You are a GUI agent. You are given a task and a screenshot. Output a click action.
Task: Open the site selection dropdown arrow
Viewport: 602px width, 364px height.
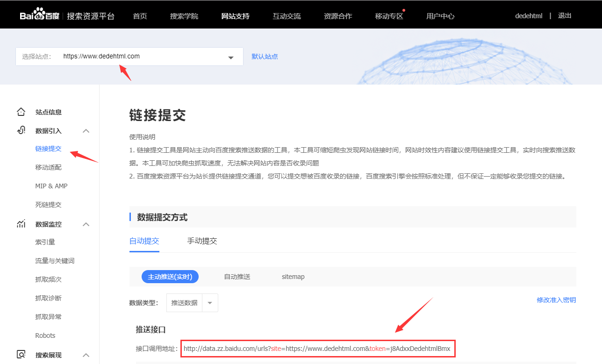click(230, 57)
